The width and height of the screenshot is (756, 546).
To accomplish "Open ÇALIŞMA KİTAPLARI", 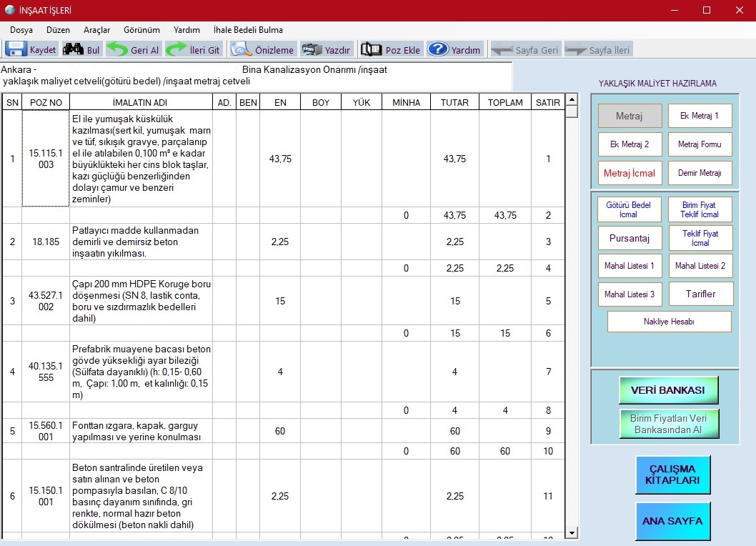I will [x=672, y=475].
